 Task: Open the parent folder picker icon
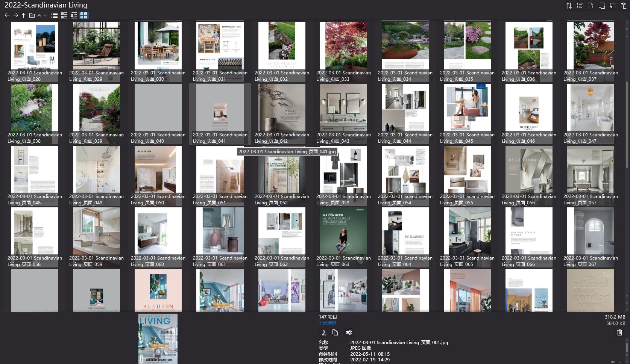pyautogui.click(x=32, y=15)
